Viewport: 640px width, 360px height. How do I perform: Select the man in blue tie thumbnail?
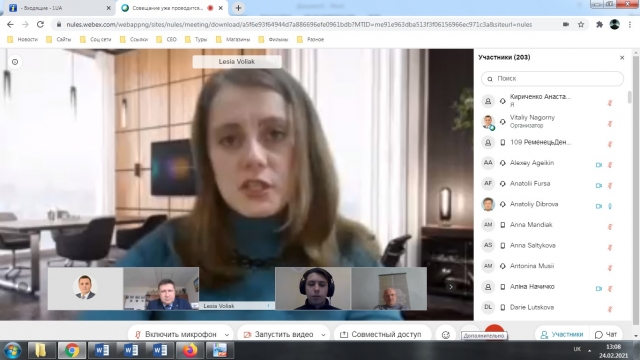point(161,289)
